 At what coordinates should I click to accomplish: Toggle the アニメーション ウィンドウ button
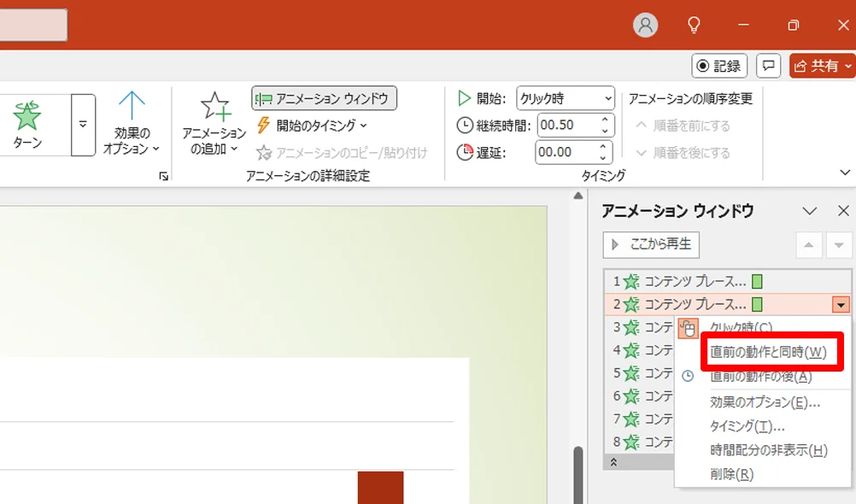pos(325,98)
